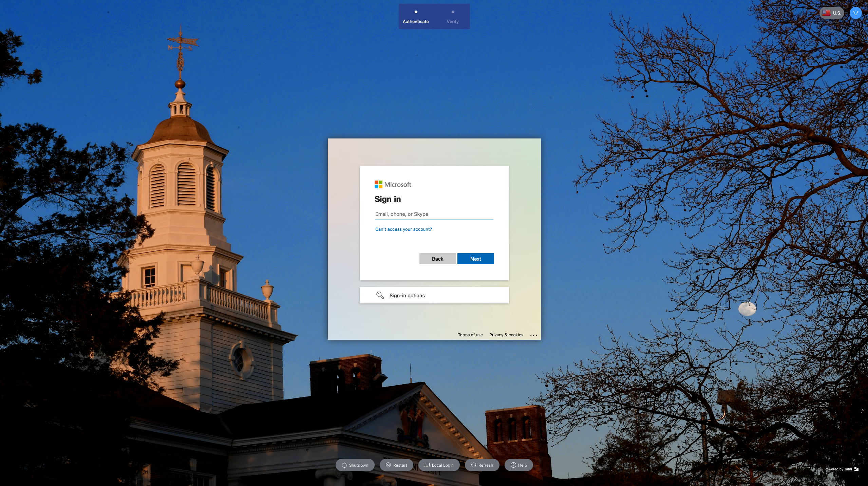Image resolution: width=868 pixels, height=486 pixels.
Task: Open Terms of use link
Action: (470, 335)
